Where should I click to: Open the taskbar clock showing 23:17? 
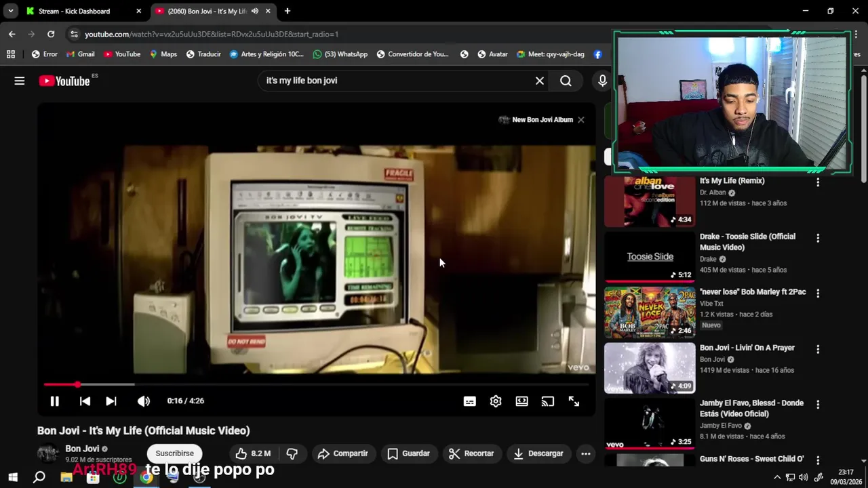click(846, 477)
